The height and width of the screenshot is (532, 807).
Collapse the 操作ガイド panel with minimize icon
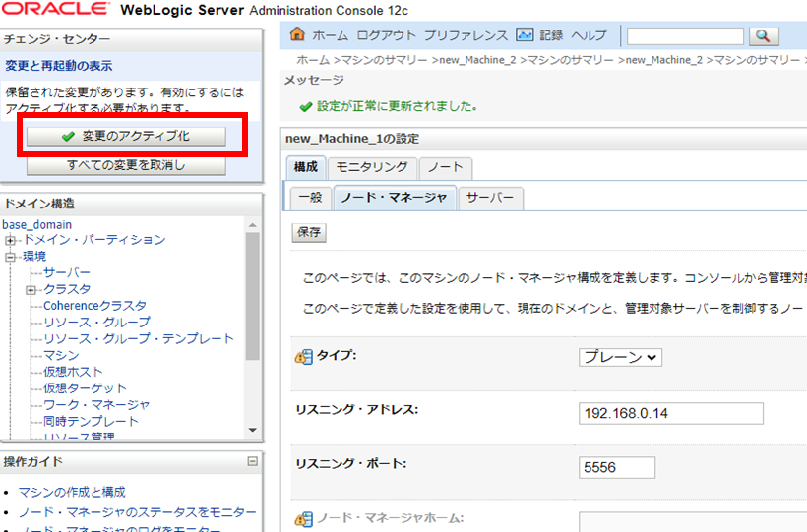coord(253,461)
